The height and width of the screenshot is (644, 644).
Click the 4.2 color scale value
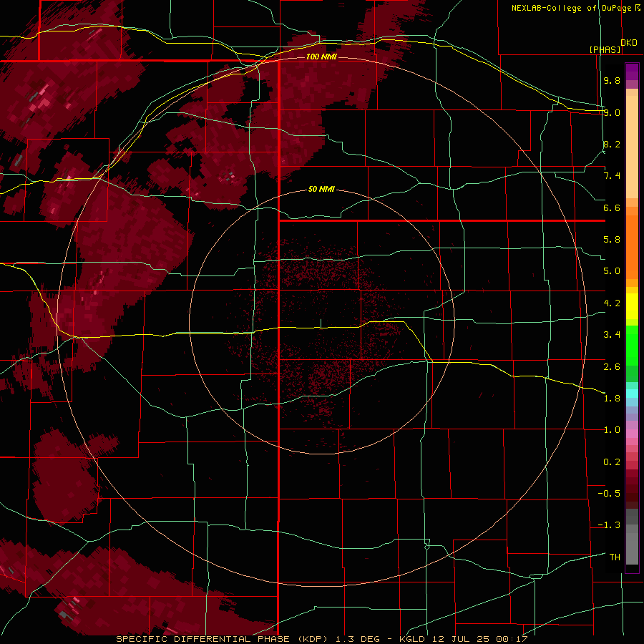pyautogui.click(x=612, y=303)
